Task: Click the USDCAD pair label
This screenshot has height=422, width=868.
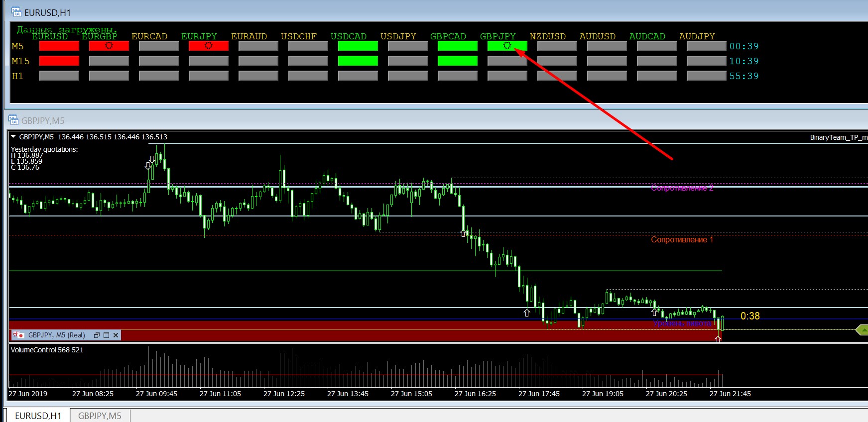Action: [x=349, y=36]
